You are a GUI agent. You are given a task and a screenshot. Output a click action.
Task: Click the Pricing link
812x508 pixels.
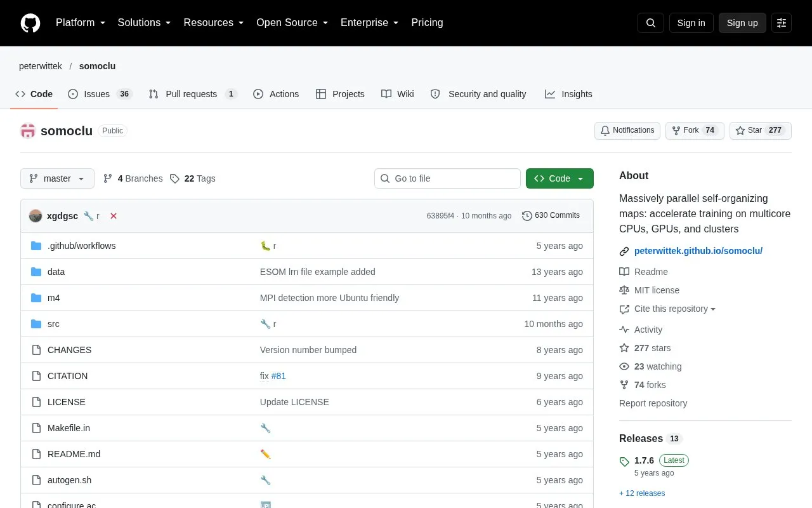pos(427,23)
